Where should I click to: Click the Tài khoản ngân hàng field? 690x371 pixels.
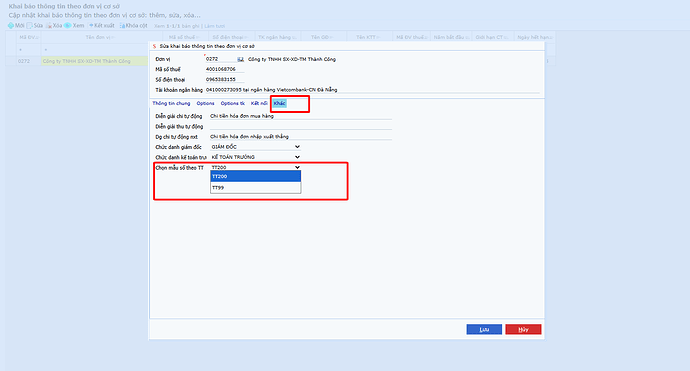[372, 90]
